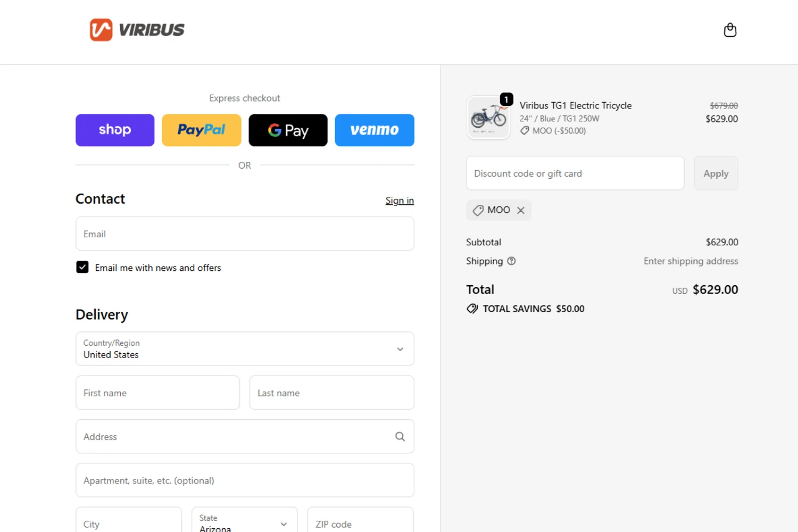Remove the MOO discount code tag

tap(521, 210)
